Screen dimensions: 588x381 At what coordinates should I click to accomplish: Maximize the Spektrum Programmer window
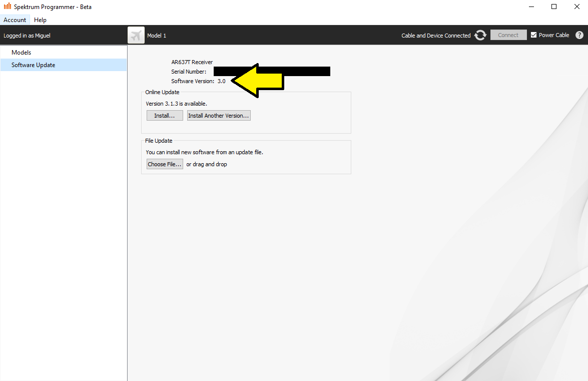554,7
